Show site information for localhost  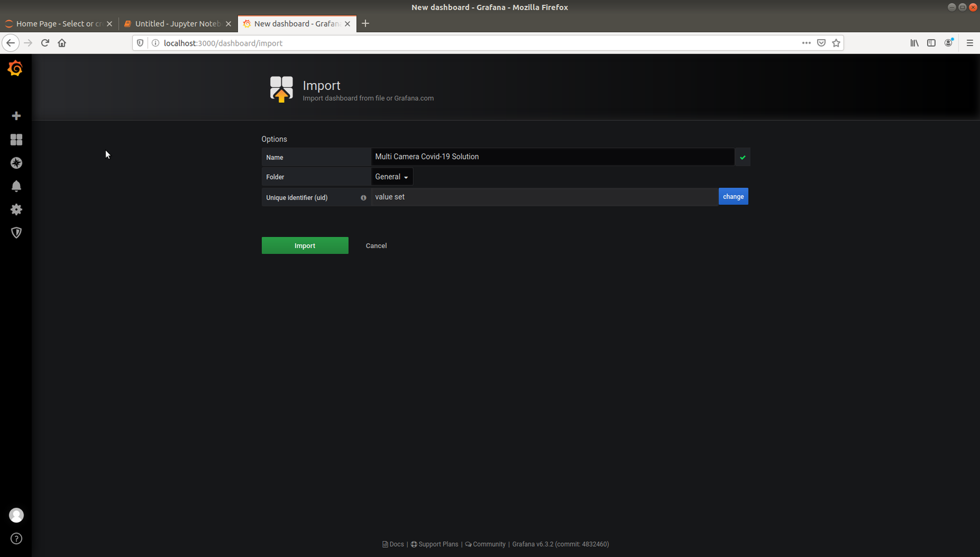(x=155, y=43)
